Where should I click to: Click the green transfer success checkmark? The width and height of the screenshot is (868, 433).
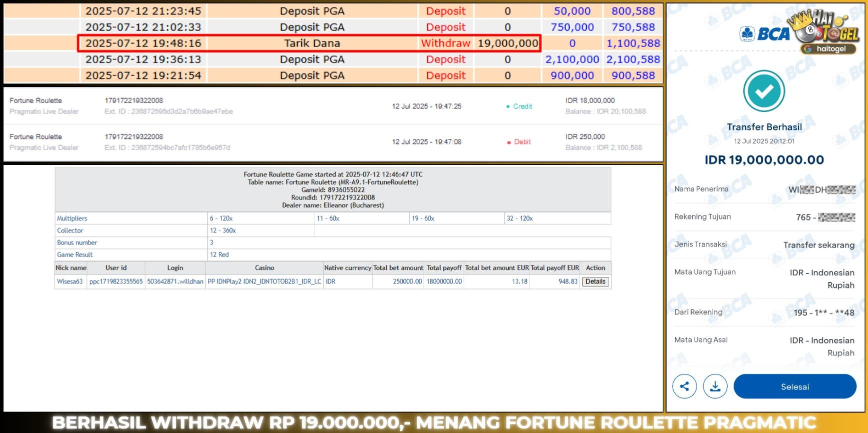[764, 91]
